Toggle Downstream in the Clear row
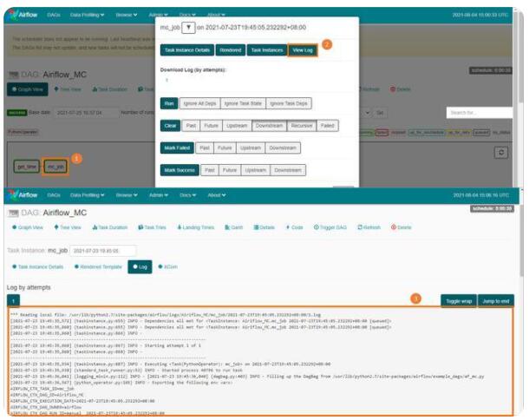Viewport: 529px width, 420px height. [269, 126]
